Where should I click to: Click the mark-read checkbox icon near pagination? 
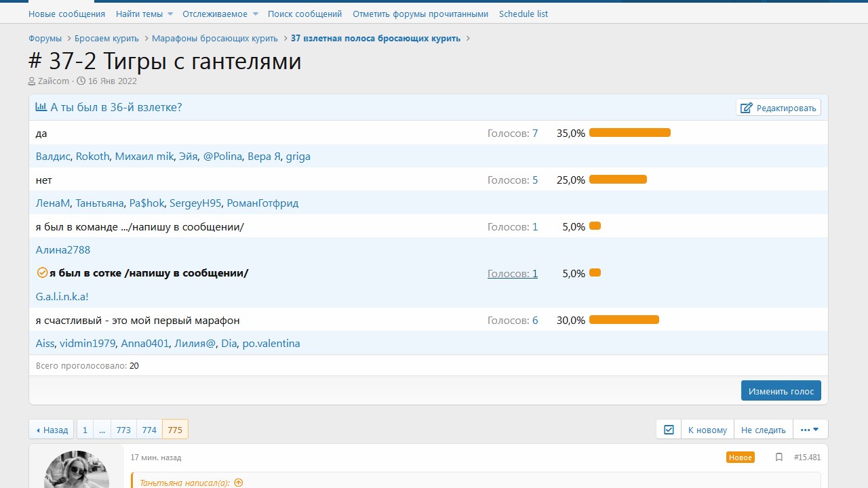point(669,430)
